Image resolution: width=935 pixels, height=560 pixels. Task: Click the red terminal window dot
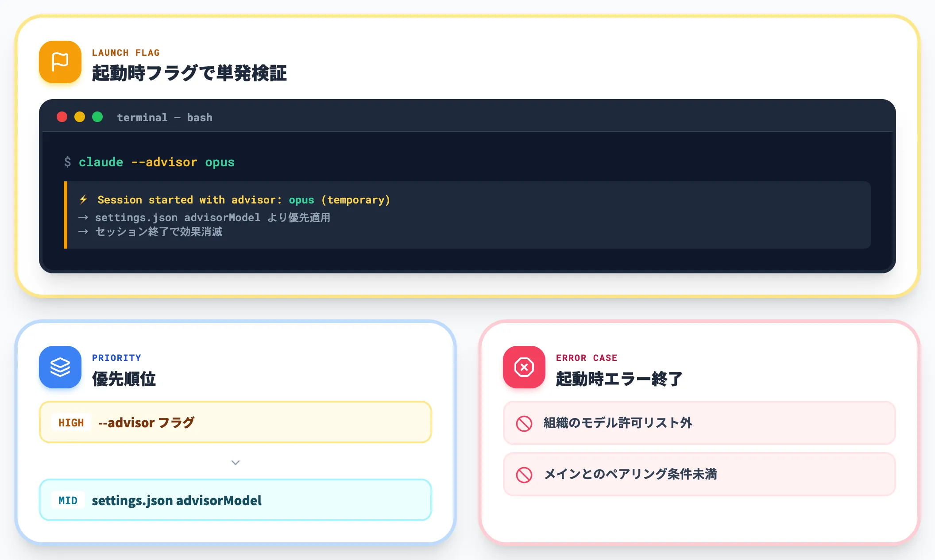62,117
